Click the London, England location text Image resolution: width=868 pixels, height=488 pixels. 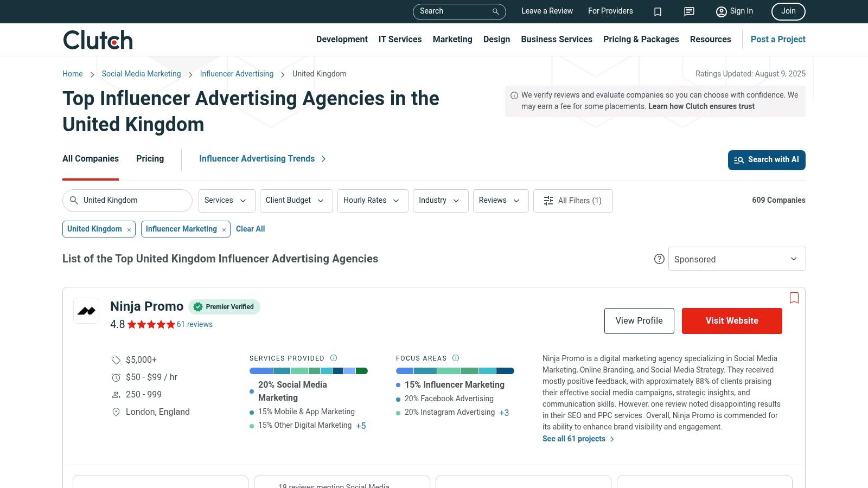pyautogui.click(x=158, y=412)
